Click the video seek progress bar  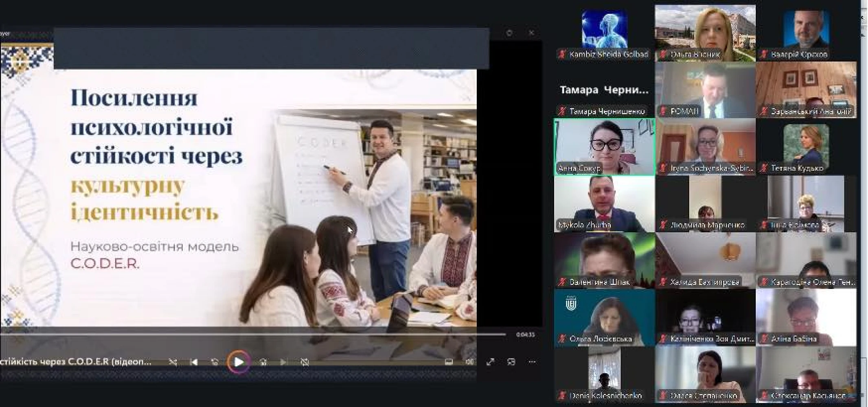pos(252,334)
